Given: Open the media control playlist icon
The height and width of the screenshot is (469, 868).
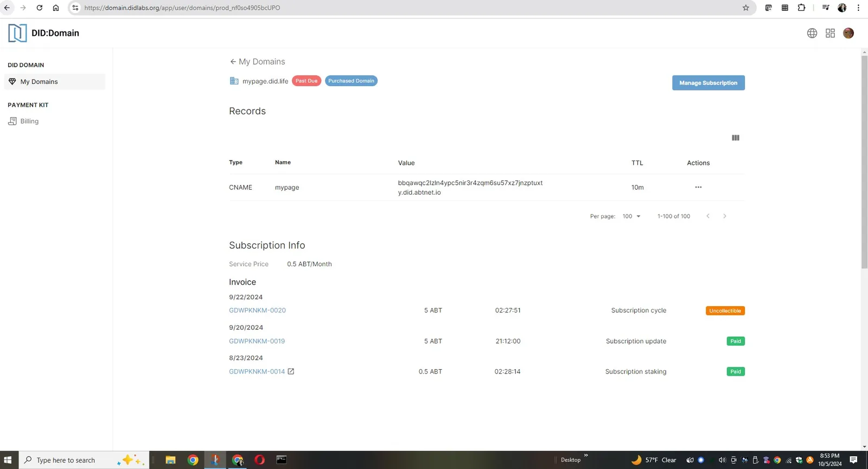Looking at the screenshot, I should pyautogui.click(x=826, y=8).
